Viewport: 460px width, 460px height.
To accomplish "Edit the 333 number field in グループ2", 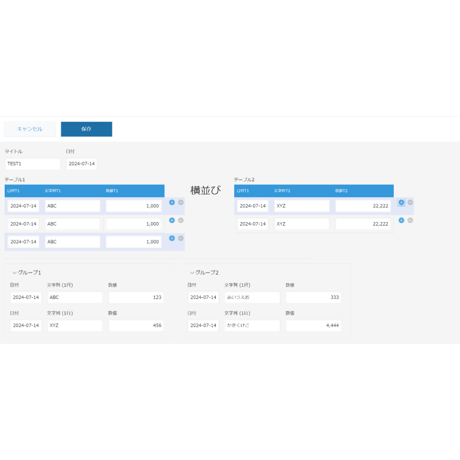I will pyautogui.click(x=314, y=297).
